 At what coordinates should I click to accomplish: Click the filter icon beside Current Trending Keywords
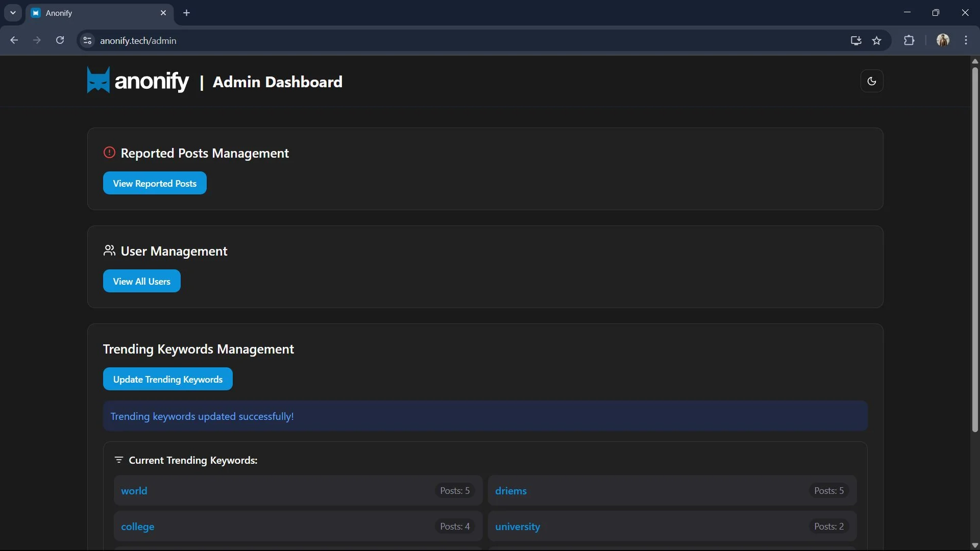(119, 460)
